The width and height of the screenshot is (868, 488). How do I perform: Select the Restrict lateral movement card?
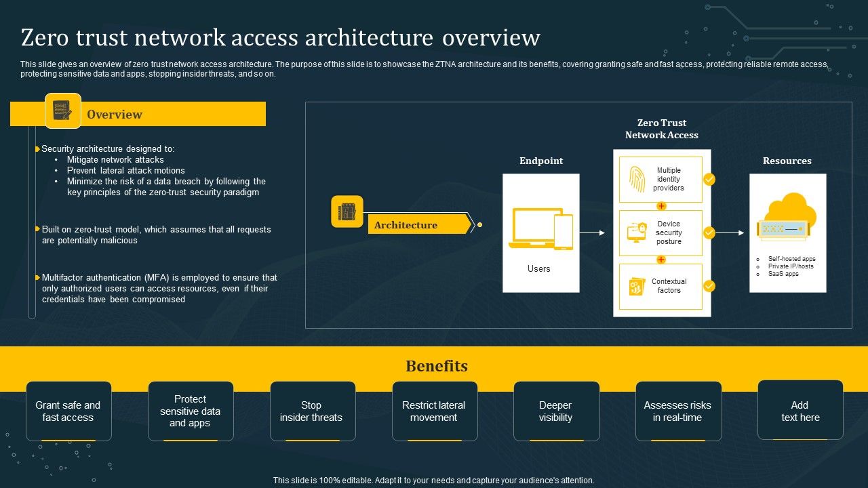tap(434, 411)
